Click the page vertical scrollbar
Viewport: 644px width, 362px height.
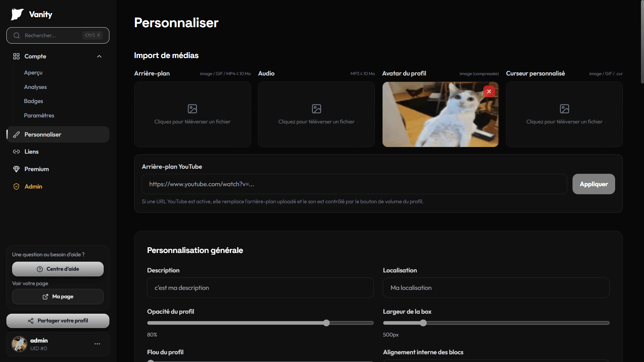point(642,42)
